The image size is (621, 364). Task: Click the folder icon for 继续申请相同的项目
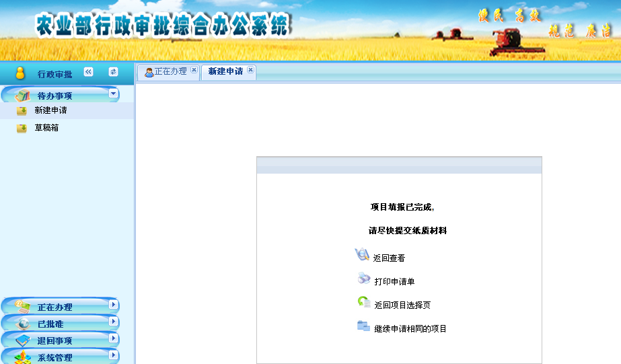pyautogui.click(x=363, y=326)
